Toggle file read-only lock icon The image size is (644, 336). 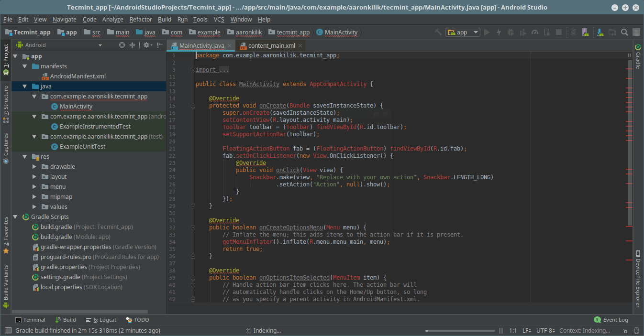pyautogui.click(x=624, y=331)
